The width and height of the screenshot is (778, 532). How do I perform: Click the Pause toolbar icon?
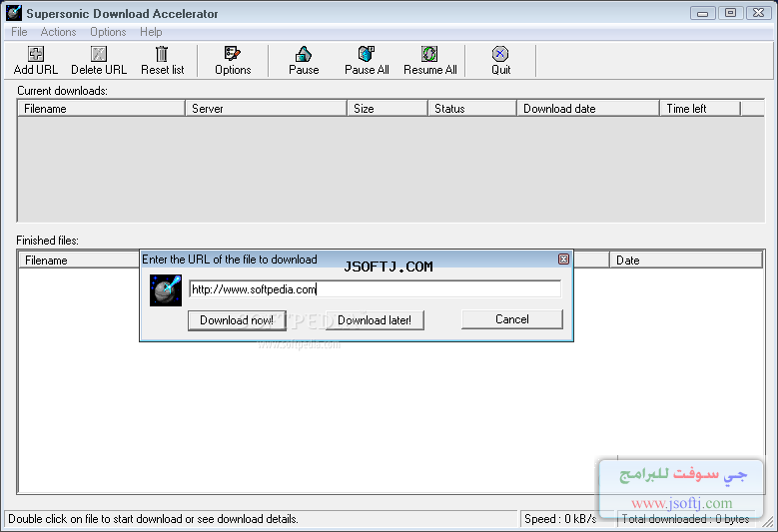tap(304, 54)
